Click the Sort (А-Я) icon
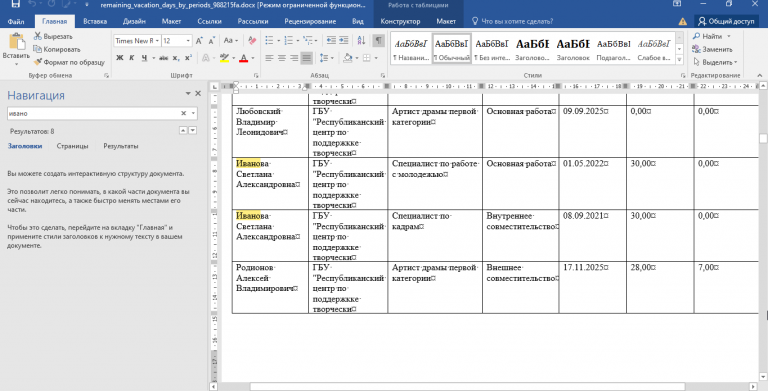This screenshot has height=391, width=768. click(x=361, y=41)
